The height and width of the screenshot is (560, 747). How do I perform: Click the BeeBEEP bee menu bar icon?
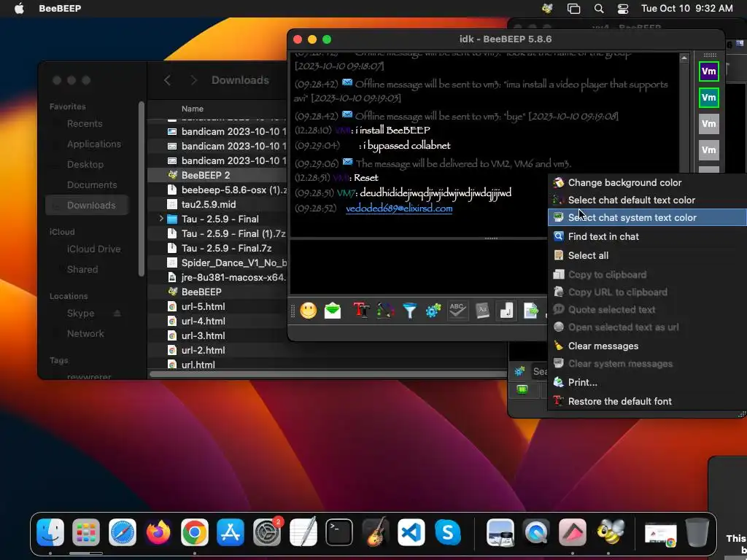click(547, 8)
